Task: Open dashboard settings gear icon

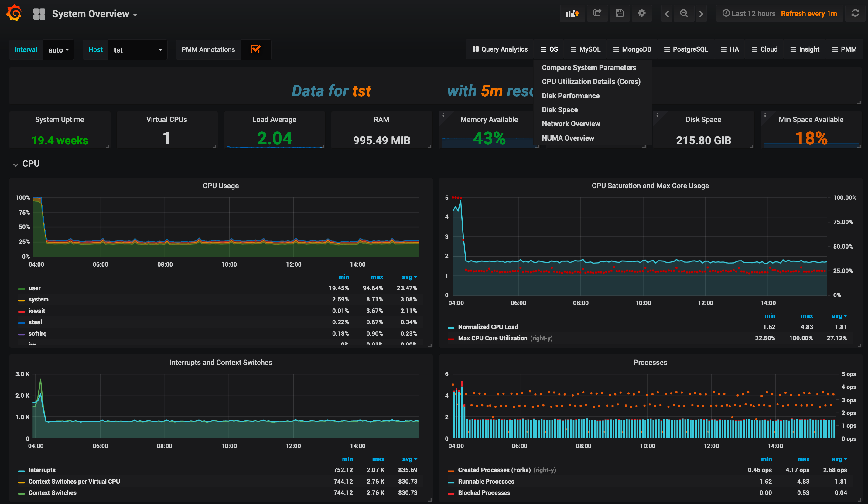Action: click(641, 13)
